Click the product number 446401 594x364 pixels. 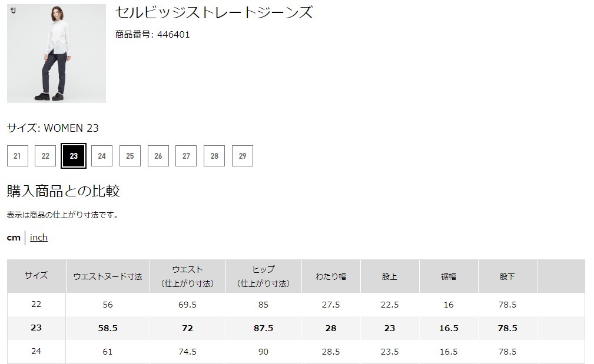click(173, 35)
